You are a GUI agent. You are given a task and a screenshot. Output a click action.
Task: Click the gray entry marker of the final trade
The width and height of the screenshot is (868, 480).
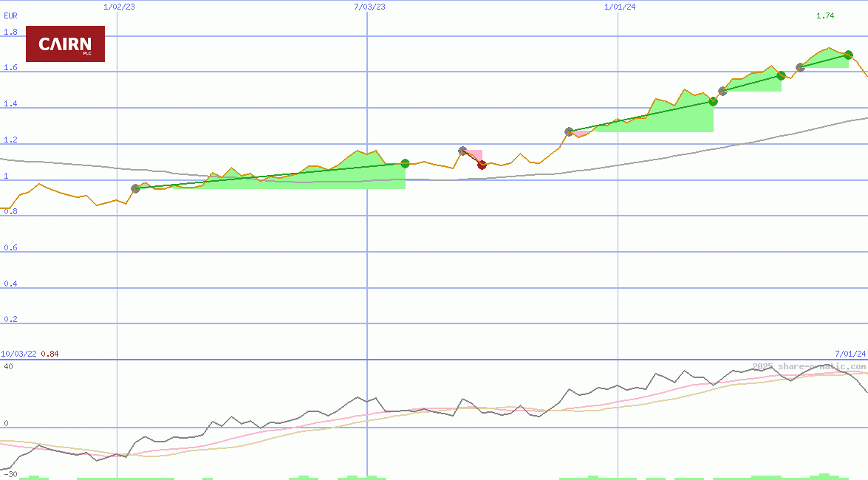pos(800,67)
